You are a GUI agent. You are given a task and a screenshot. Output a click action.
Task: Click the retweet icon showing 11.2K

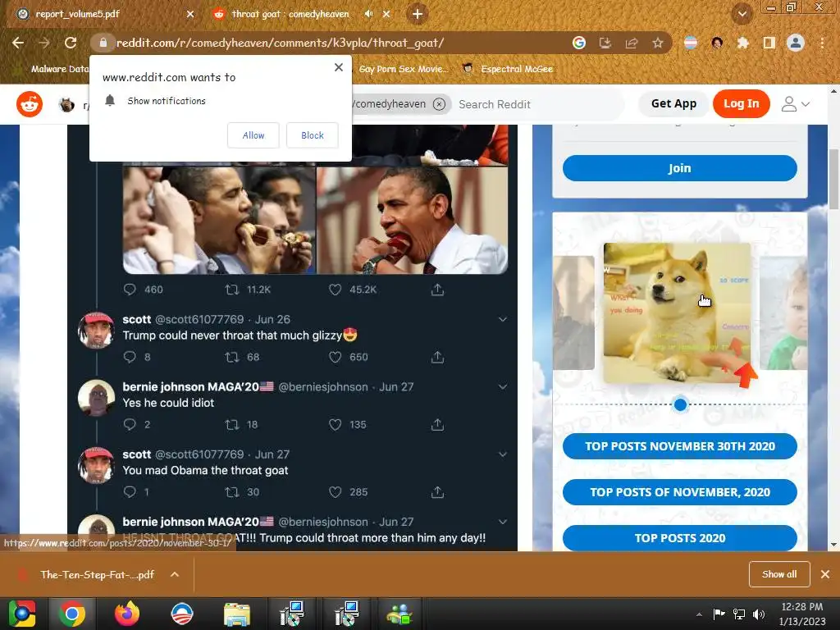point(231,290)
